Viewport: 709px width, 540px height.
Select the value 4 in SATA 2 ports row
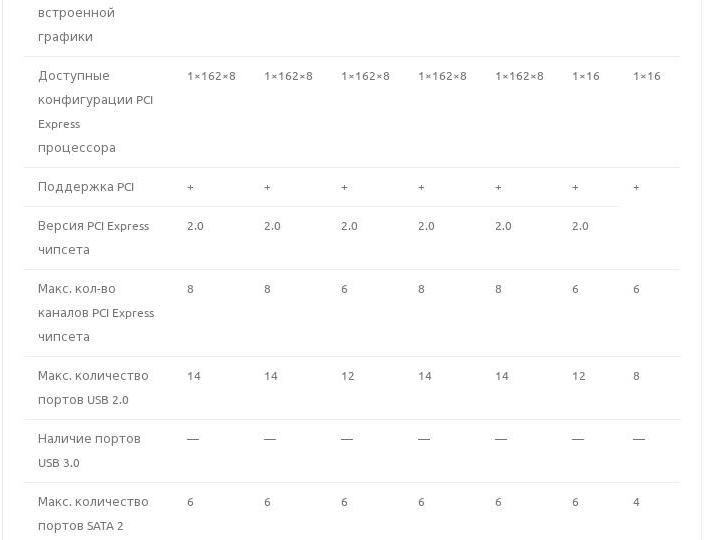pos(636,502)
